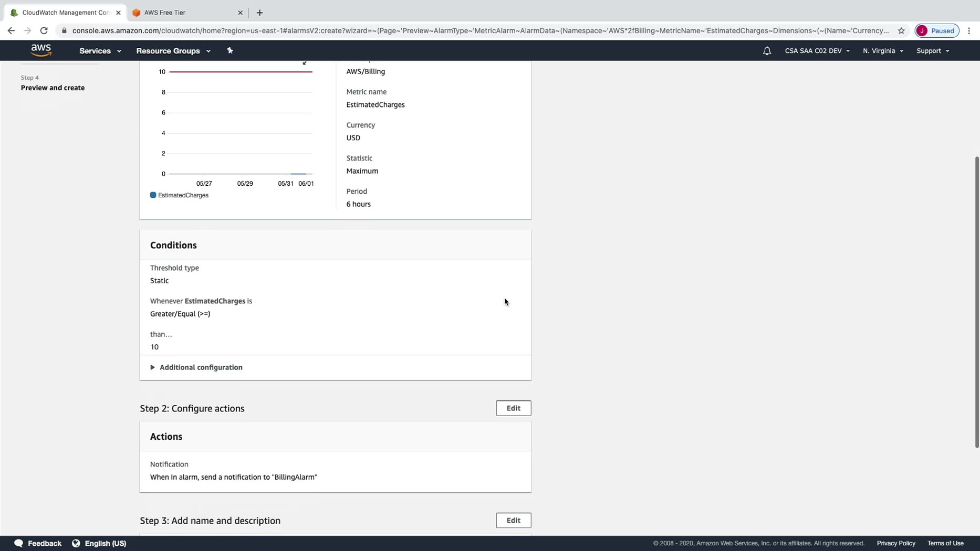Click the page vertical scrollbar
Image resolution: width=980 pixels, height=551 pixels.
tap(977, 302)
